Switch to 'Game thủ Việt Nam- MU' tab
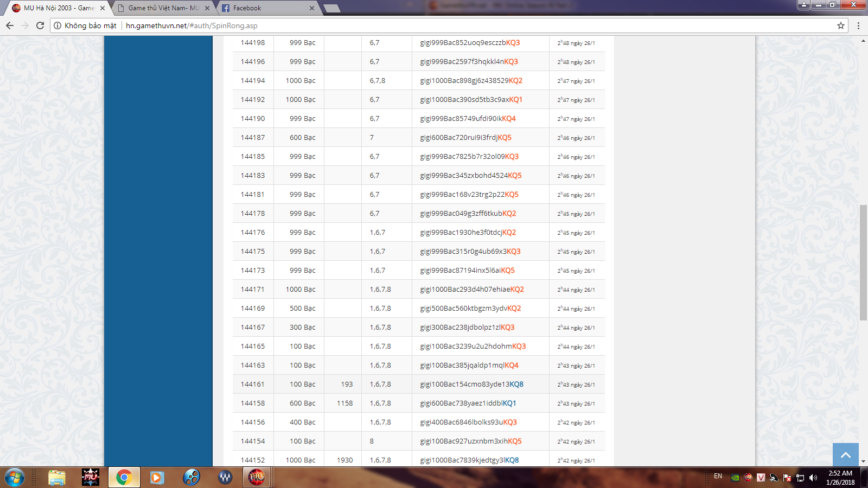 coord(163,8)
